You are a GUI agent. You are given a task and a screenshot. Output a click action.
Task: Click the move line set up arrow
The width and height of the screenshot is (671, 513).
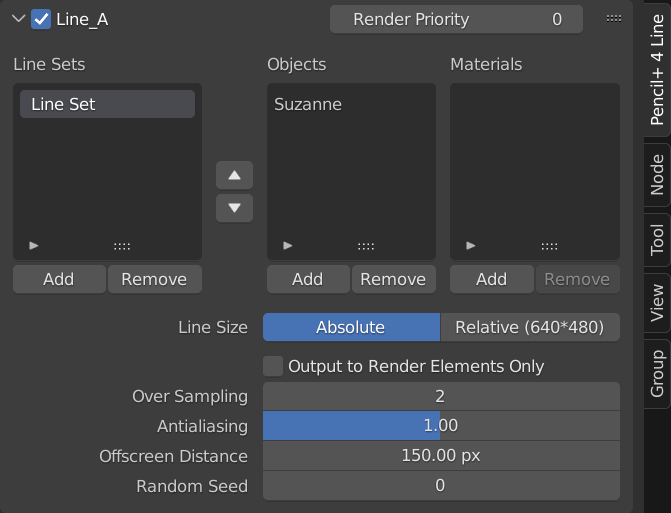[x=234, y=175]
